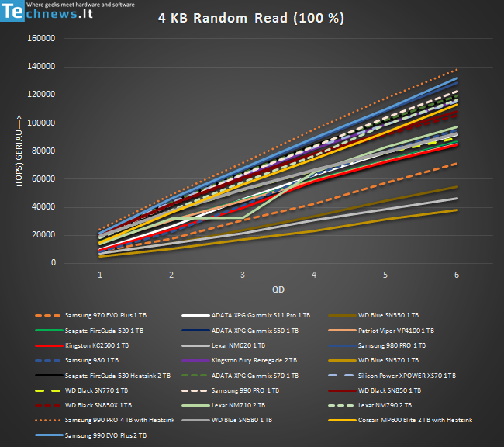The height and width of the screenshot is (447, 504).
Task: Select legend entry Seagate FireCuda 530 Heatsink 2 TB
Action: pyautogui.click(x=103, y=376)
